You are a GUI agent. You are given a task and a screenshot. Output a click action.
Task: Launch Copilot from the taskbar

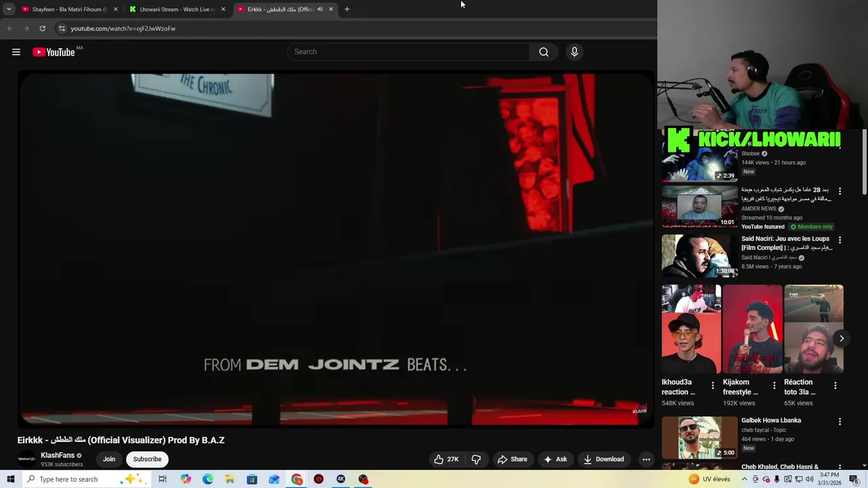(x=186, y=479)
